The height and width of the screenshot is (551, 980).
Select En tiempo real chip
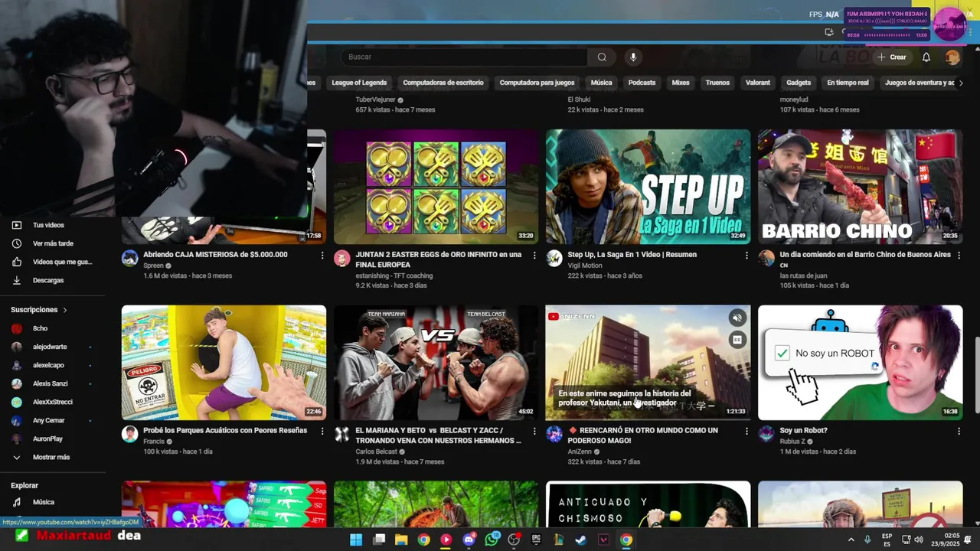tap(848, 83)
